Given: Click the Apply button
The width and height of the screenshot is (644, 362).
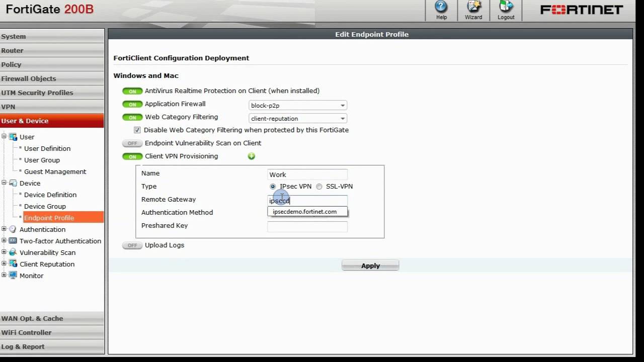Looking at the screenshot, I should (370, 265).
